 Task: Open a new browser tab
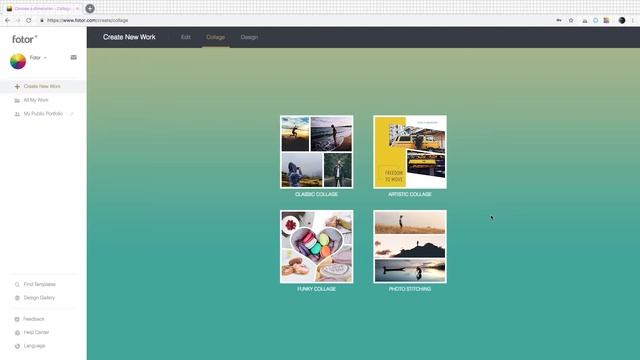click(90, 8)
